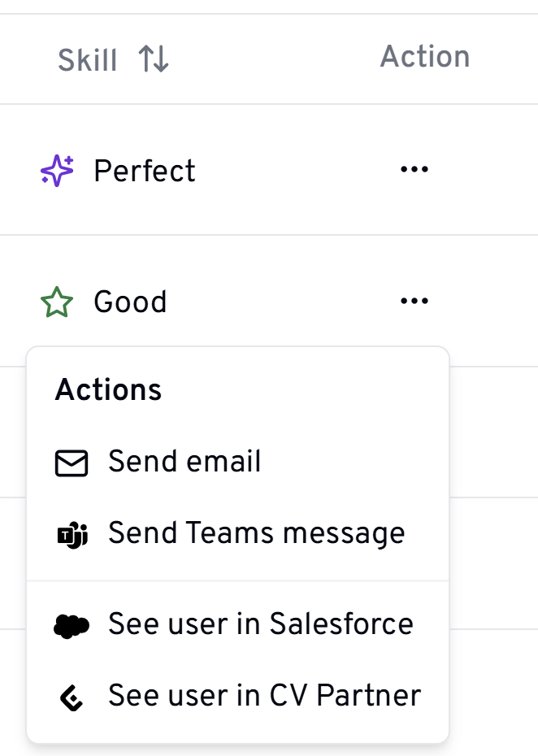Image resolution: width=538 pixels, height=756 pixels.
Task: Select Send Teams message option
Action: click(256, 533)
